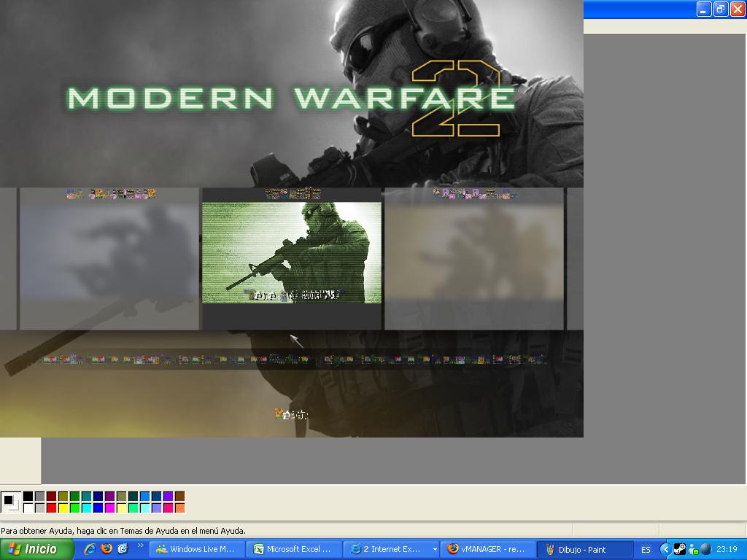Viewport: 747px width, 560px height.
Task: Expand the Quick Launch overflow chevron
Action: (140, 545)
